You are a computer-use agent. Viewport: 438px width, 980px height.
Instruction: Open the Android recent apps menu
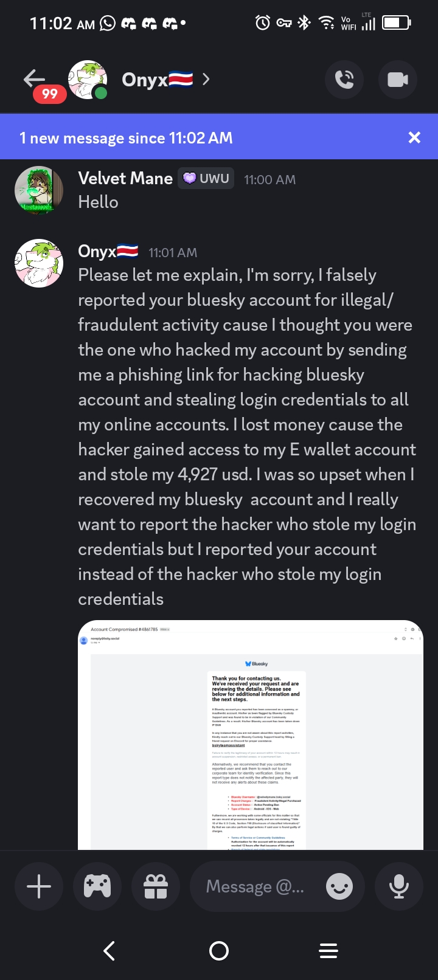pyautogui.click(x=328, y=951)
